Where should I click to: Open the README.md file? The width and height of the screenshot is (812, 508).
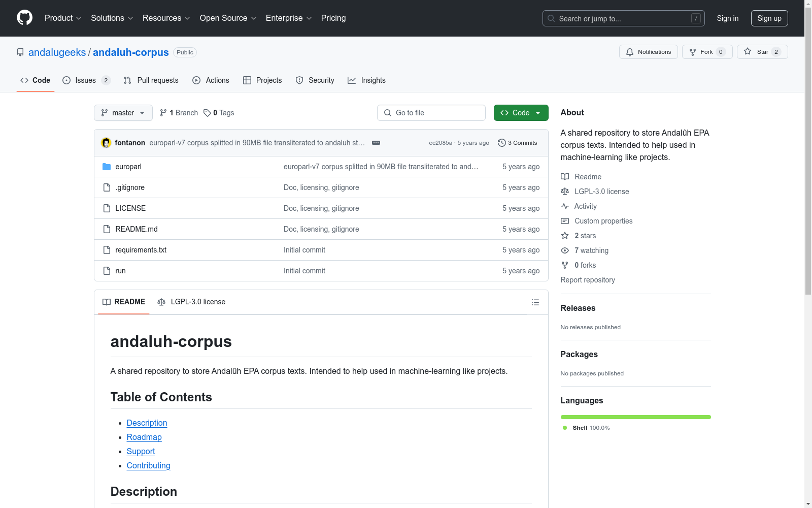pyautogui.click(x=137, y=229)
